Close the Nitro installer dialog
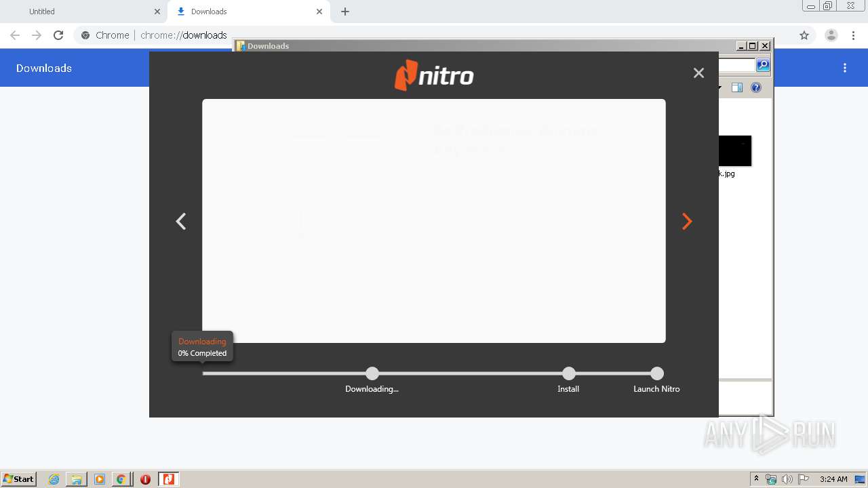This screenshot has height=488, width=868. pos(698,73)
